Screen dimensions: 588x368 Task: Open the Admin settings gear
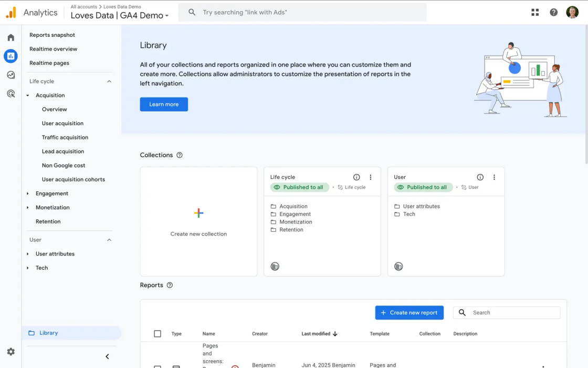10,351
